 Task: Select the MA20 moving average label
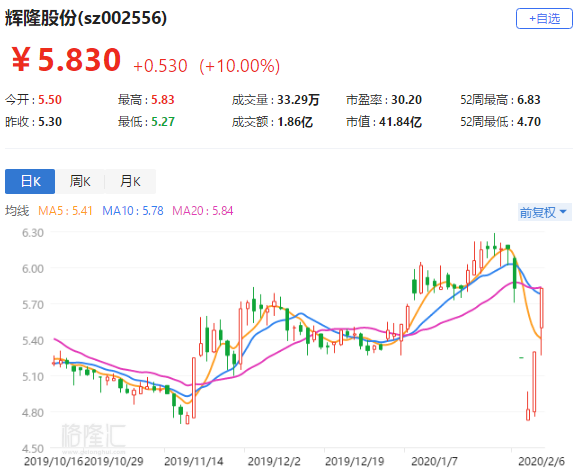coord(203,211)
